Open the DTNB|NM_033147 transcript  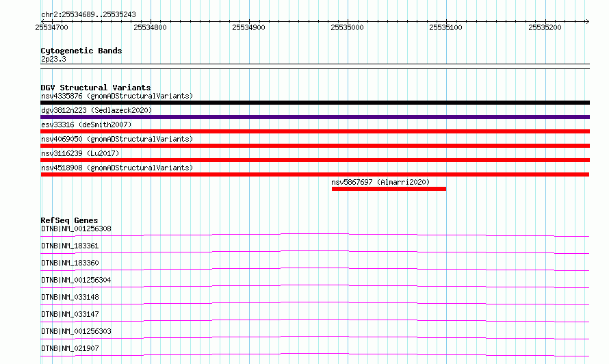click(x=70, y=314)
